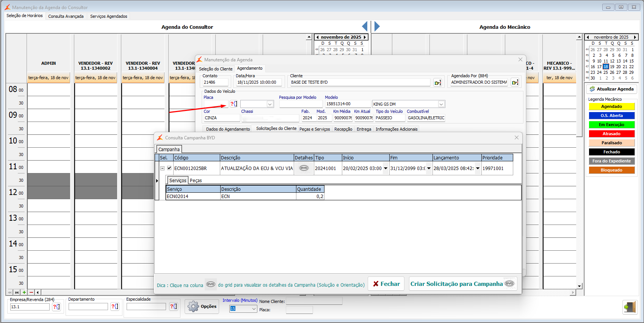Click the BYD icon in Detalhes column
This screenshot has height=323, width=644.
[304, 168]
